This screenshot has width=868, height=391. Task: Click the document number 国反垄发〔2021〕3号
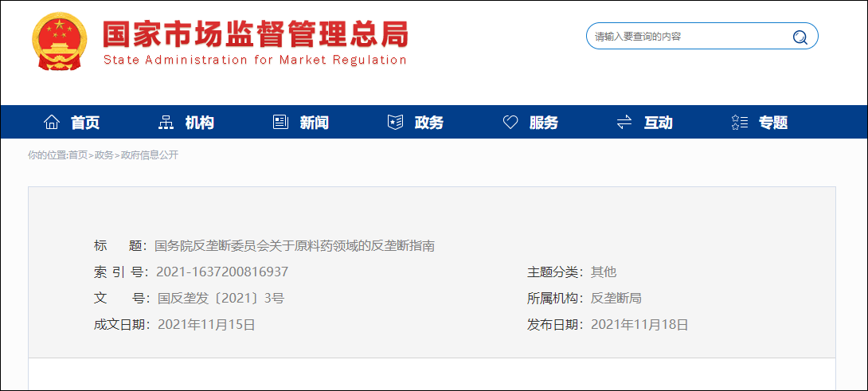point(221,299)
